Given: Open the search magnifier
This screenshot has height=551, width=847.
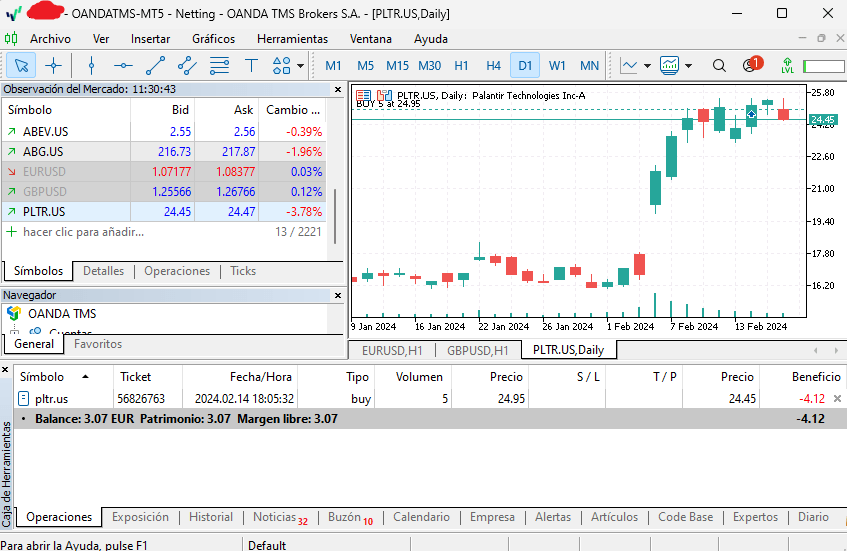Looking at the screenshot, I should tap(719, 66).
